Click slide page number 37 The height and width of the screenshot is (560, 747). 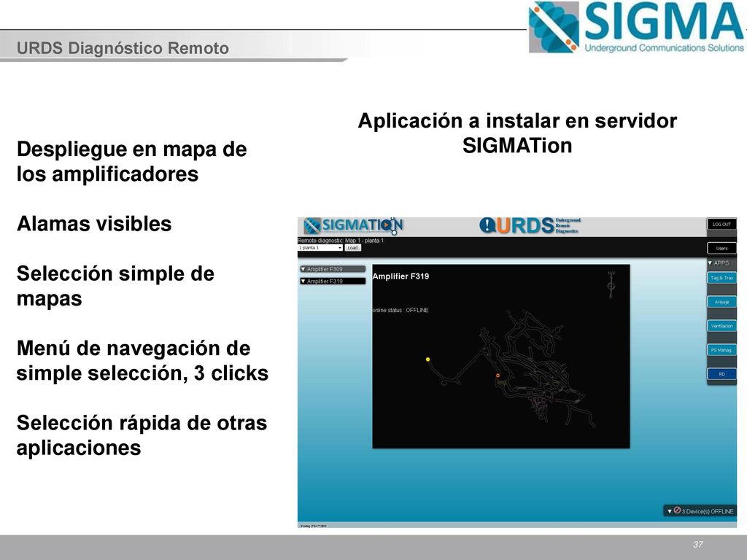click(698, 544)
